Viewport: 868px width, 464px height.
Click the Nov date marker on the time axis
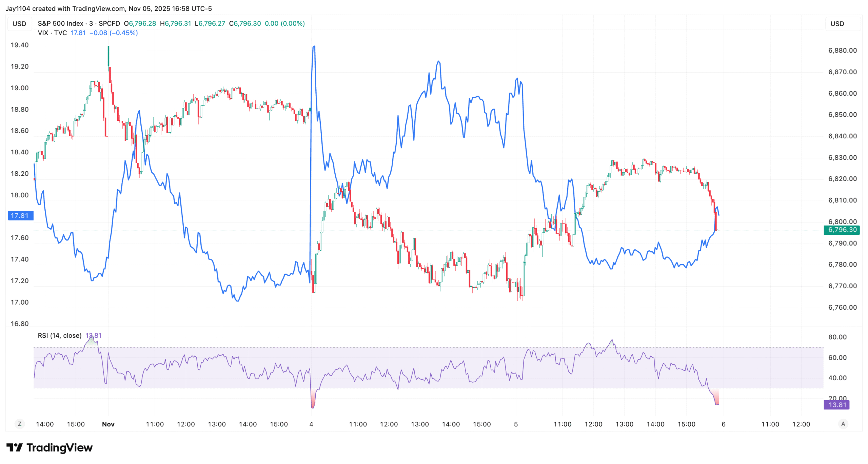[108, 424]
